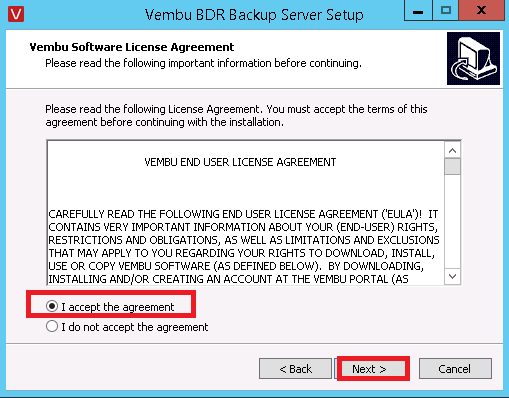The height and width of the screenshot is (398, 509).
Task: Minimize the setup window
Action: pos(418,11)
